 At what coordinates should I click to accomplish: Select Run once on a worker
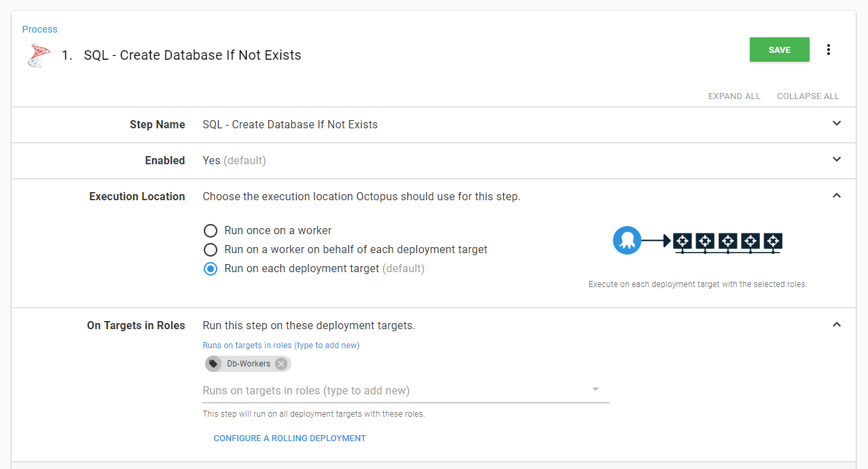(x=211, y=231)
